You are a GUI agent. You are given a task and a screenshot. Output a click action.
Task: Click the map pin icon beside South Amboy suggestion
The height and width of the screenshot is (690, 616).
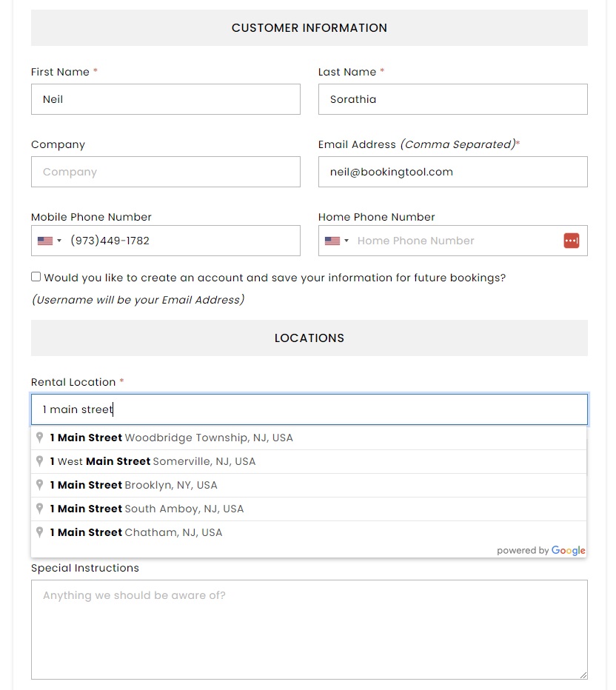click(x=39, y=509)
